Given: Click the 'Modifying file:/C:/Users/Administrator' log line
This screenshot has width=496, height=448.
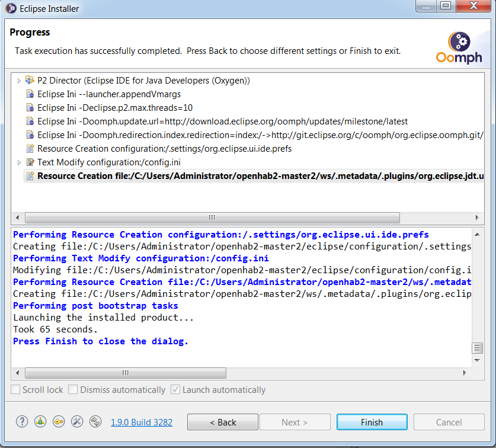Looking at the screenshot, I should [x=242, y=270].
